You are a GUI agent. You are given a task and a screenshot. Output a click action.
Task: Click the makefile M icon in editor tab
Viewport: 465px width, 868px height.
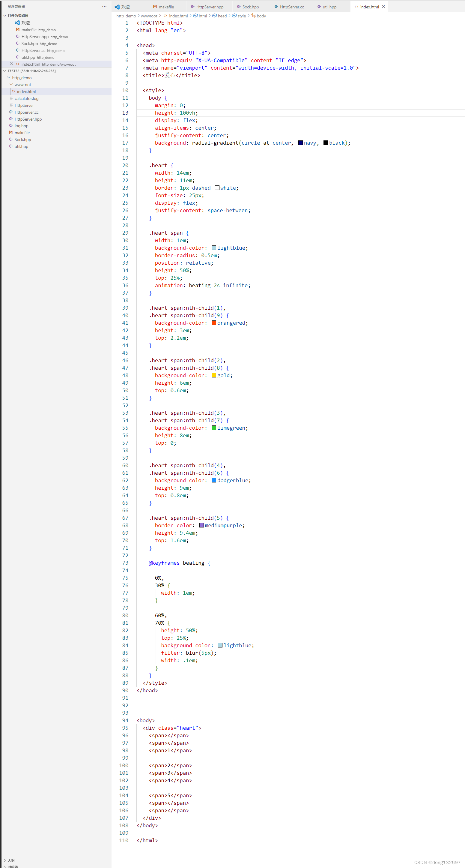(x=155, y=7)
